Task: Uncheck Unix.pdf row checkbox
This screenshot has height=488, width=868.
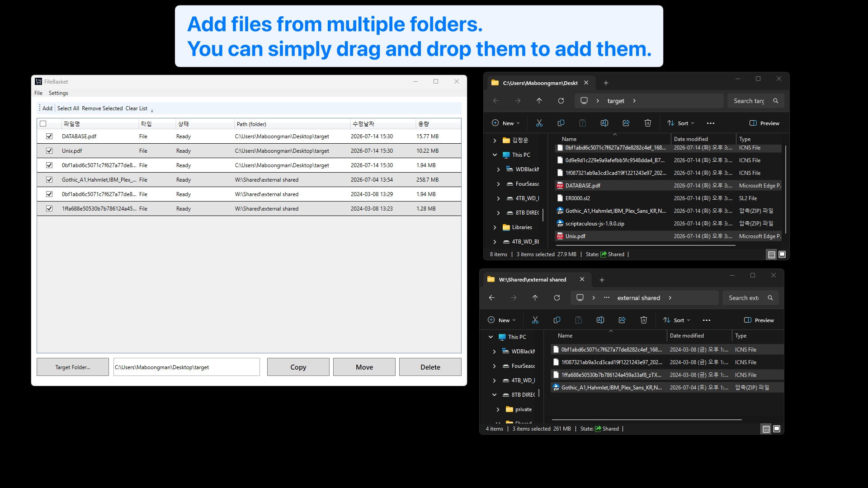Action: [x=49, y=150]
